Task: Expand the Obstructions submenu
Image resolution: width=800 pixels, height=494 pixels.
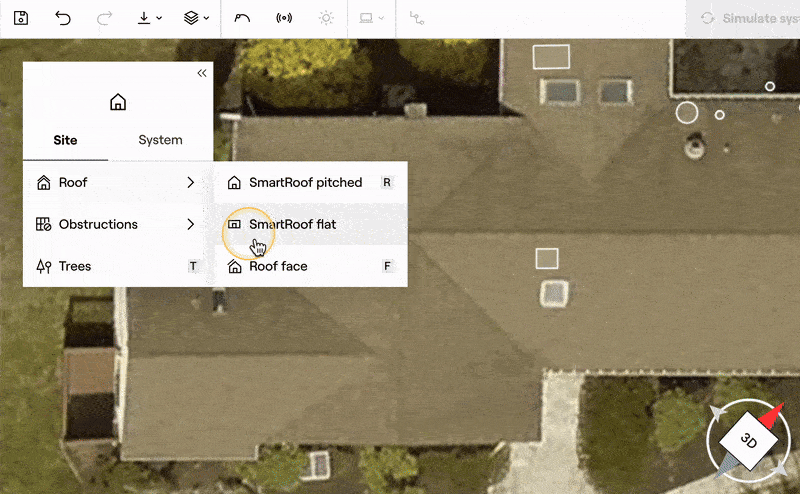Action: point(117,225)
